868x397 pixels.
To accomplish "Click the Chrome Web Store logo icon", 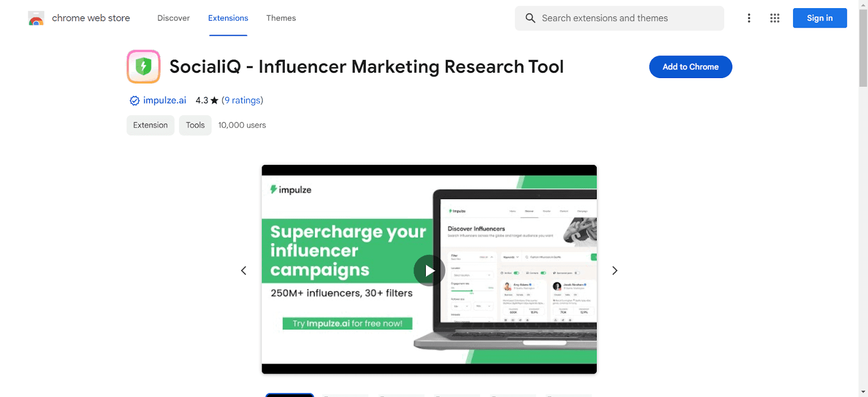I will coord(36,18).
